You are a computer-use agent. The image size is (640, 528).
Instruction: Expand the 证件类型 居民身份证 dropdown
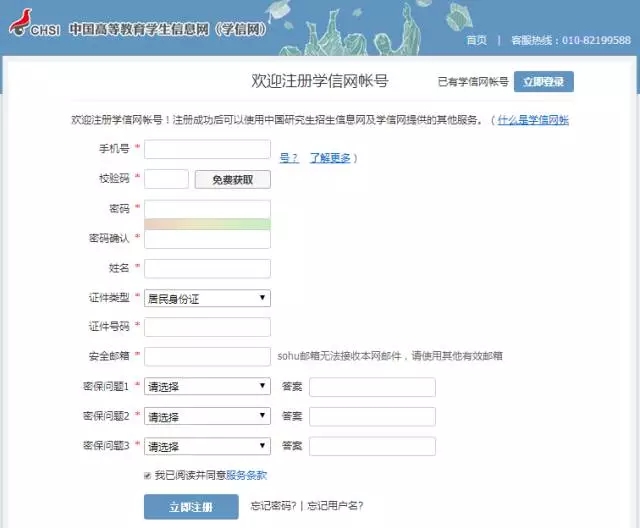pos(208,298)
